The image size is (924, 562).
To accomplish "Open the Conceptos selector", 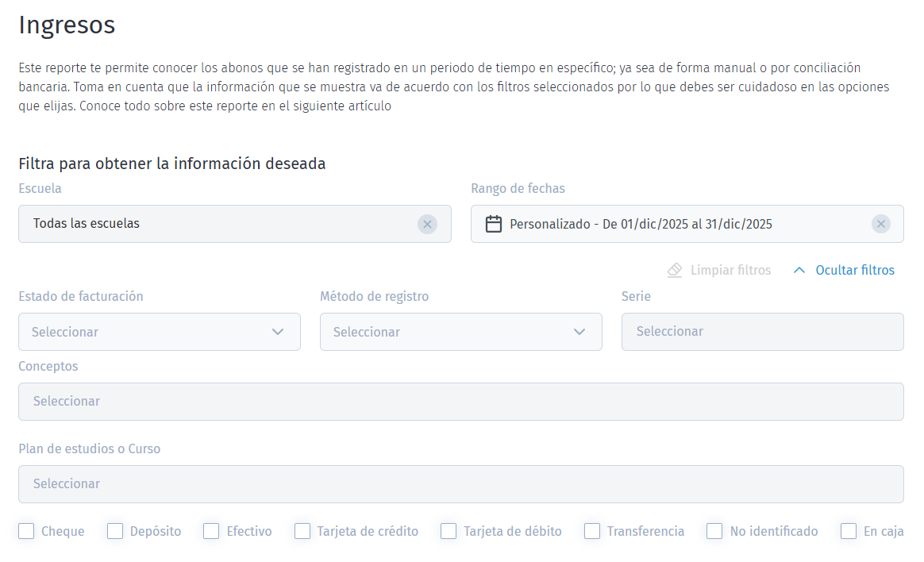I will pyautogui.click(x=461, y=402).
